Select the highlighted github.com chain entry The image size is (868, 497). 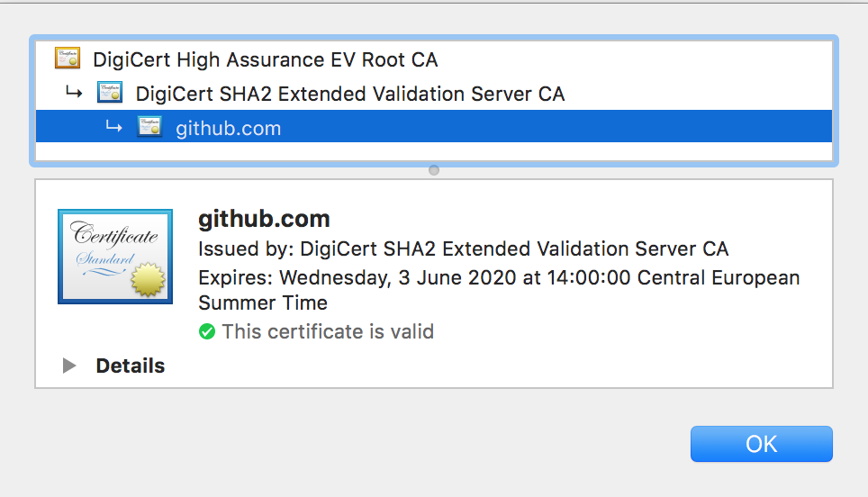(x=434, y=126)
